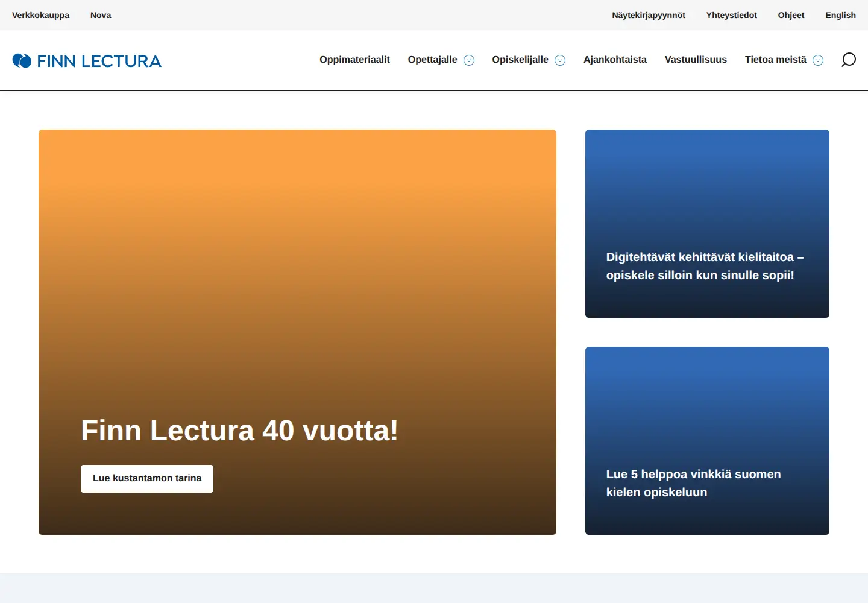
Task: Expand the Tietoa meistä dropdown chevron
Action: pos(818,60)
